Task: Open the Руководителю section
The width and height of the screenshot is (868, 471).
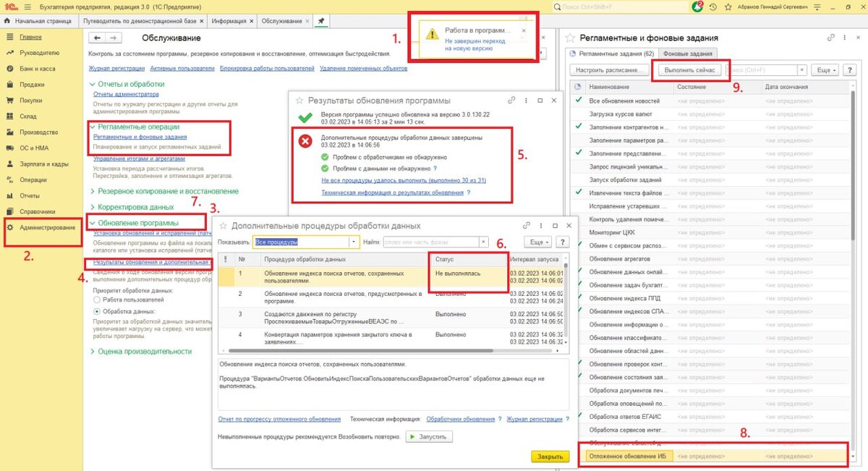Action: (40, 53)
